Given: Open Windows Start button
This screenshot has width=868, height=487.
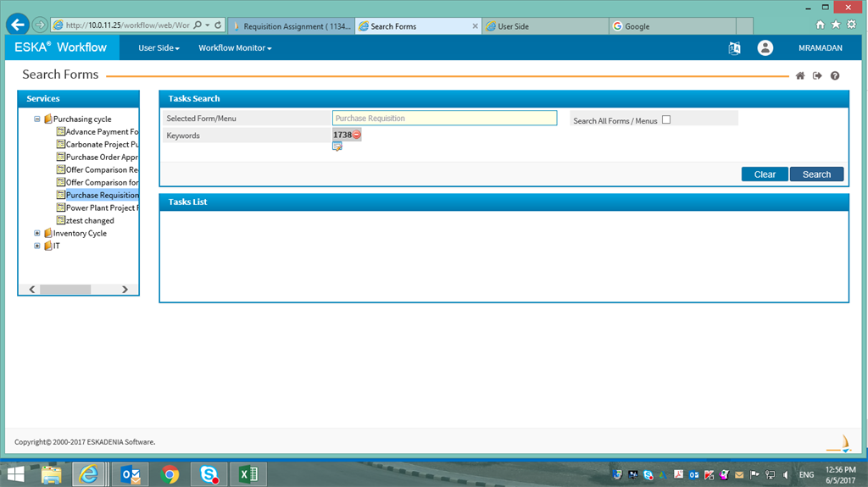Looking at the screenshot, I should [16, 474].
